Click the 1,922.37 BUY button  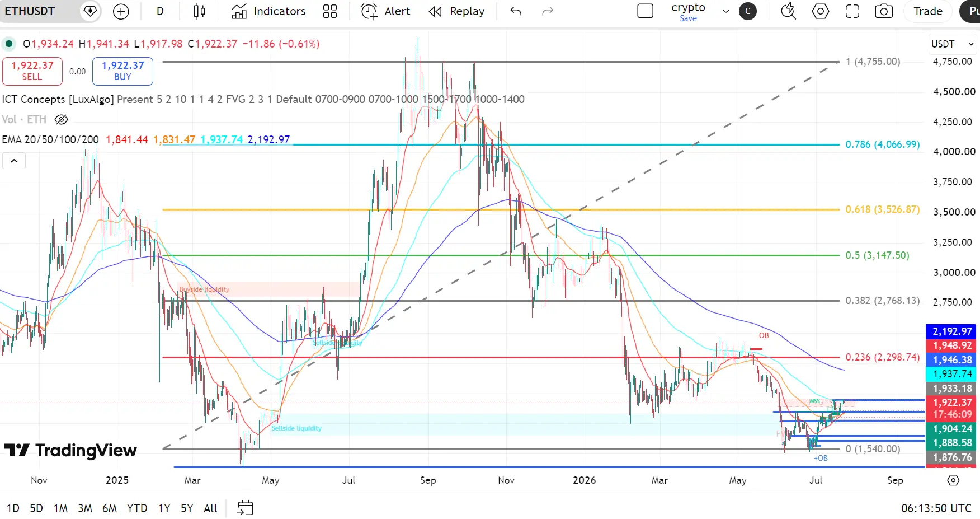click(123, 71)
